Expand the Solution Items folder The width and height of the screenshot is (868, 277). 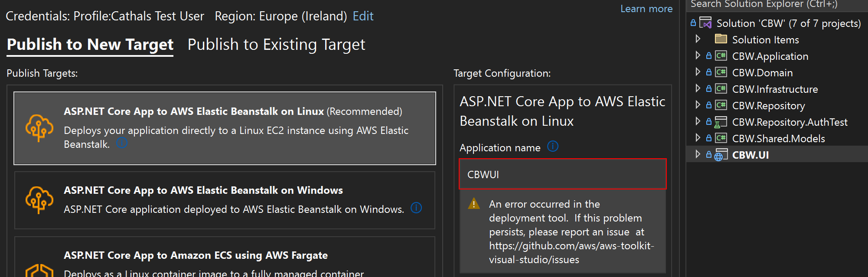coord(698,39)
